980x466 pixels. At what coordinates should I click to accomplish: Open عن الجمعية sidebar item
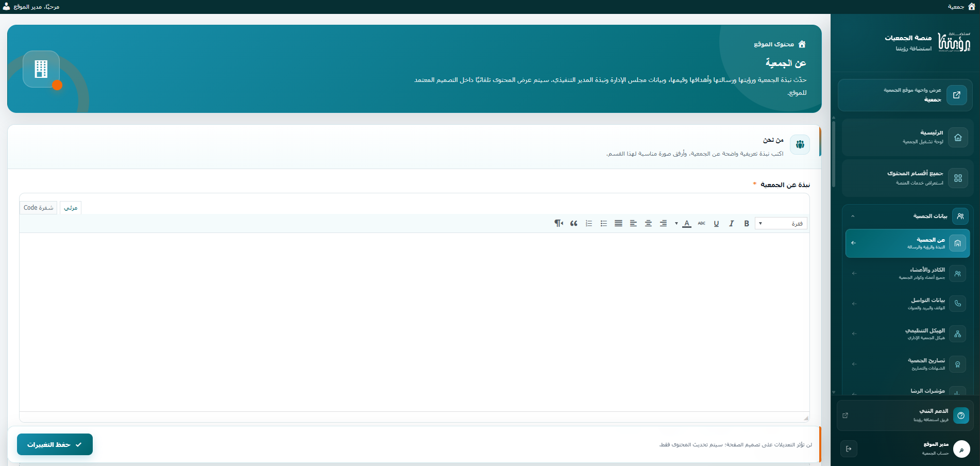pos(907,243)
